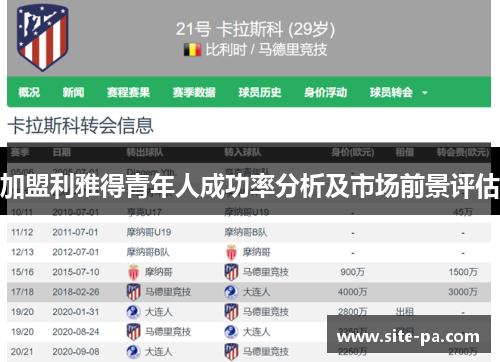
Task: Click Monaco crest in 12/13 row
Action: pos(231,252)
